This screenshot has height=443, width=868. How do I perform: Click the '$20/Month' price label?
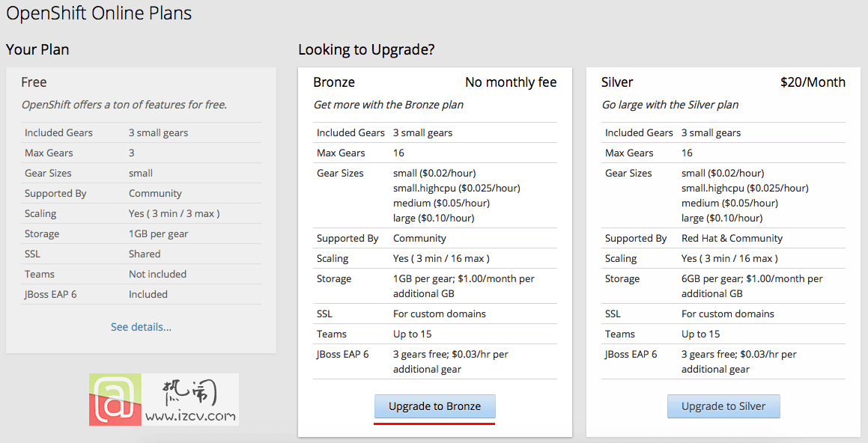[813, 82]
